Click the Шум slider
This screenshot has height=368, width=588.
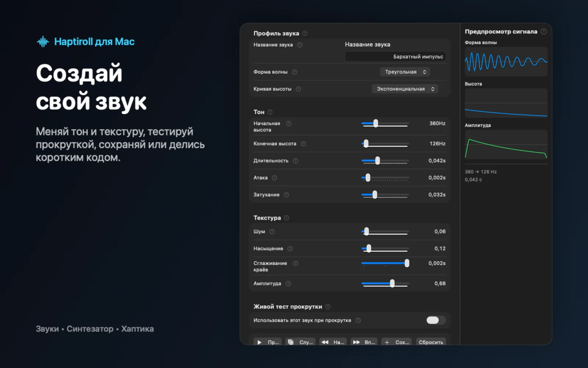[x=385, y=231]
